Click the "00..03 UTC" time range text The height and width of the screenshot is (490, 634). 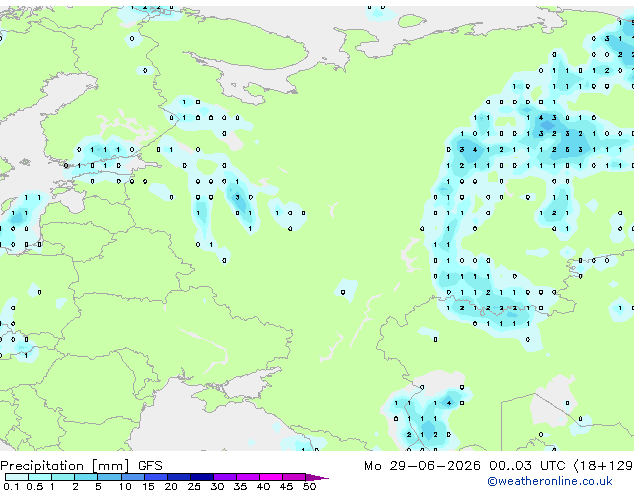pyautogui.click(x=527, y=466)
